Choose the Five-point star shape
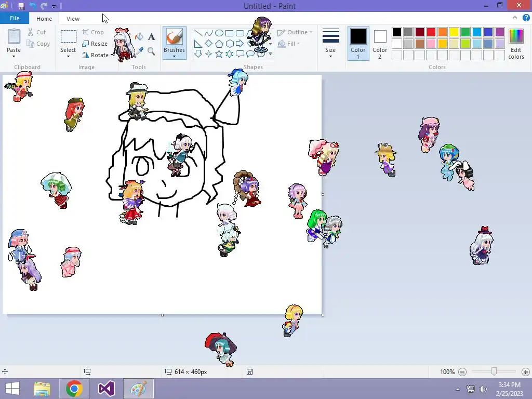 tap(219, 54)
